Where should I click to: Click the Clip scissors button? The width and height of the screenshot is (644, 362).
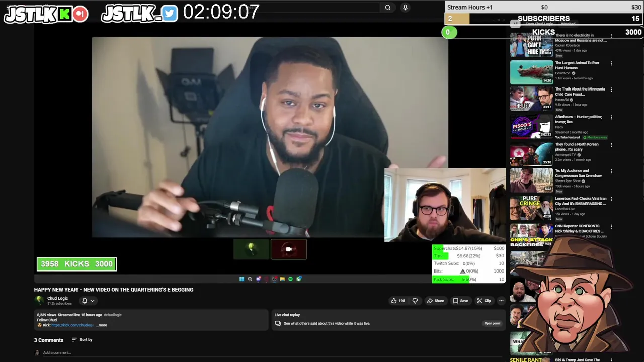point(484,301)
